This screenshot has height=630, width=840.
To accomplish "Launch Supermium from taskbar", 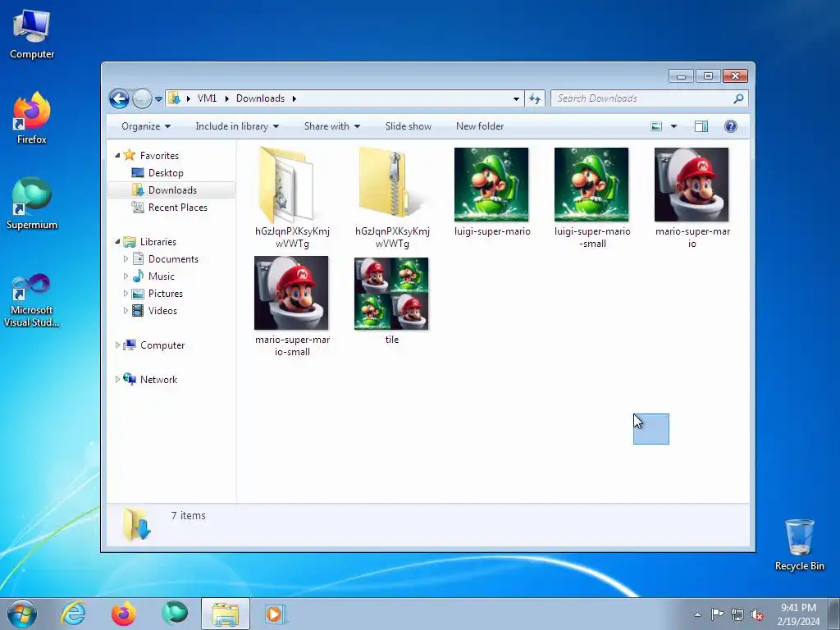I will pos(175,614).
